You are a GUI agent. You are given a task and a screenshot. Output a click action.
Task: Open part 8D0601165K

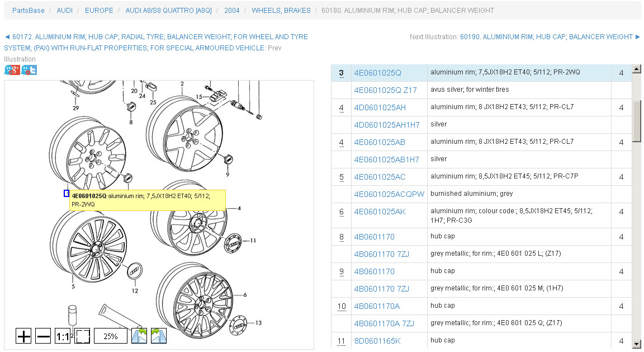tap(377, 341)
